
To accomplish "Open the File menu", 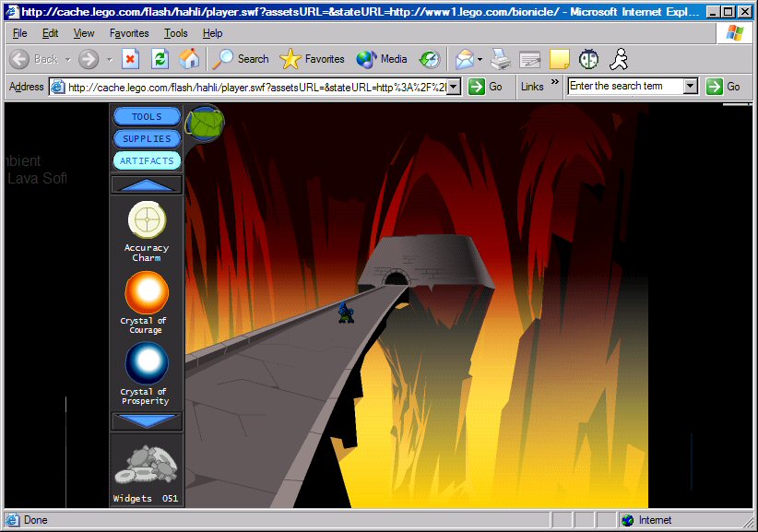I will pyautogui.click(x=19, y=33).
